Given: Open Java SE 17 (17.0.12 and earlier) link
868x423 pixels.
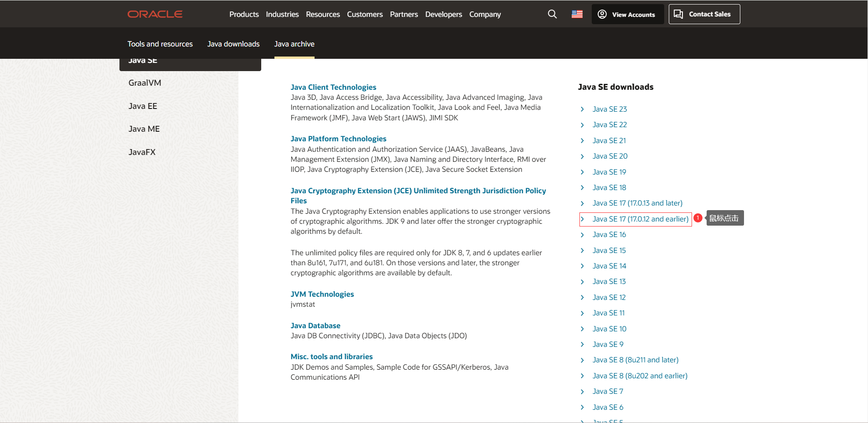Looking at the screenshot, I should 640,219.
